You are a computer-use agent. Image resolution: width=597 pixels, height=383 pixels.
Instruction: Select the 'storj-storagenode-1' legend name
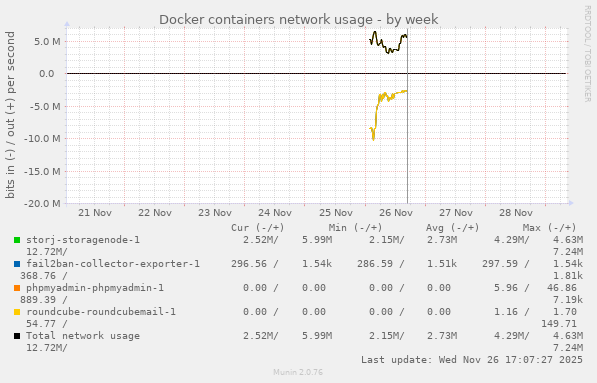point(83,240)
